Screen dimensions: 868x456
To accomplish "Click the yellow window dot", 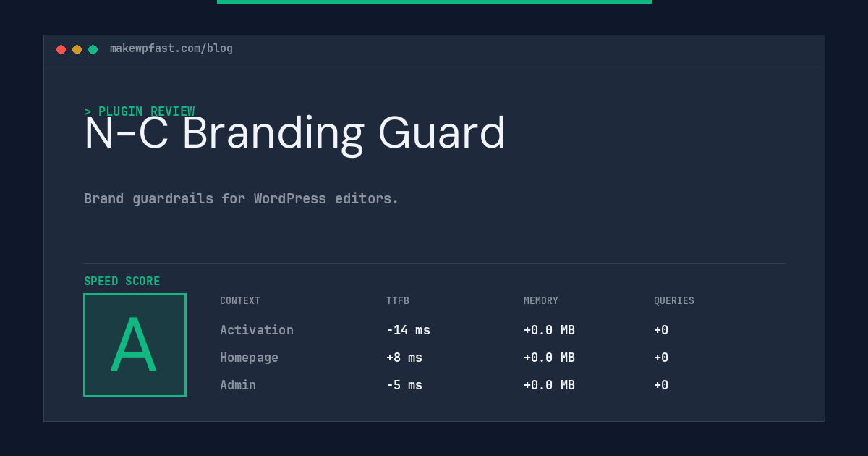I will point(77,49).
